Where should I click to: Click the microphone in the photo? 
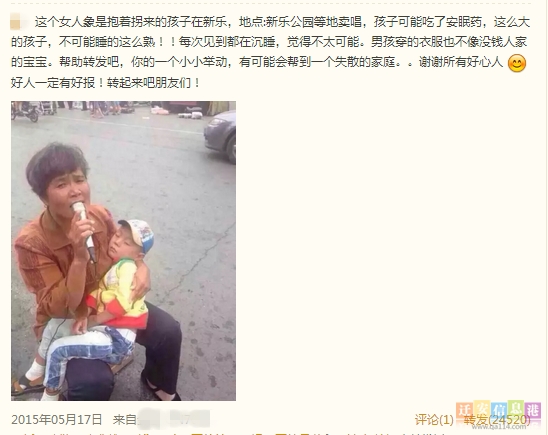coord(84,230)
